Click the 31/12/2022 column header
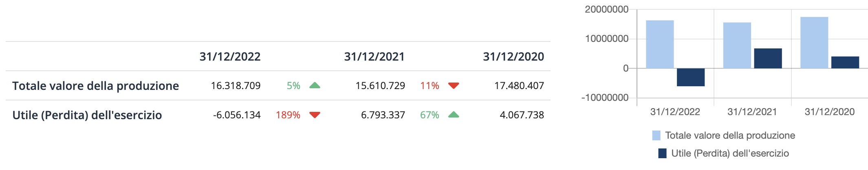Screen dimensions: 868x170 [x=230, y=57]
